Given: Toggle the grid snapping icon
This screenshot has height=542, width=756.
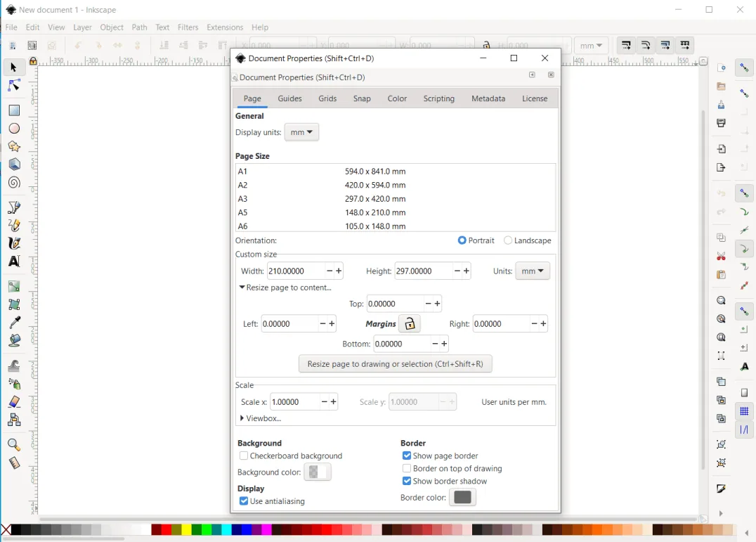Looking at the screenshot, I should pos(745,411).
